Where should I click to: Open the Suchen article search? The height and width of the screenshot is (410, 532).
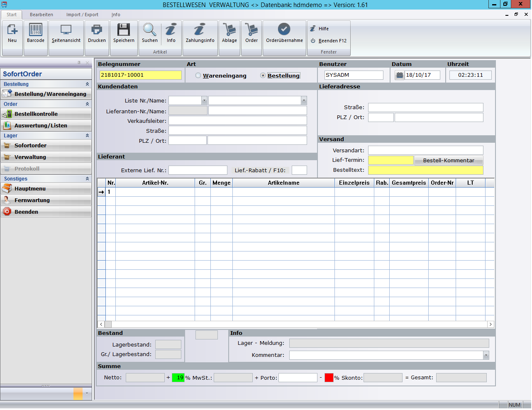click(149, 33)
